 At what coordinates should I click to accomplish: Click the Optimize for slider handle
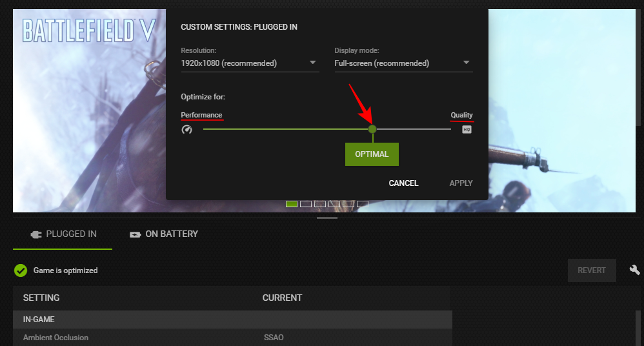[x=372, y=129]
